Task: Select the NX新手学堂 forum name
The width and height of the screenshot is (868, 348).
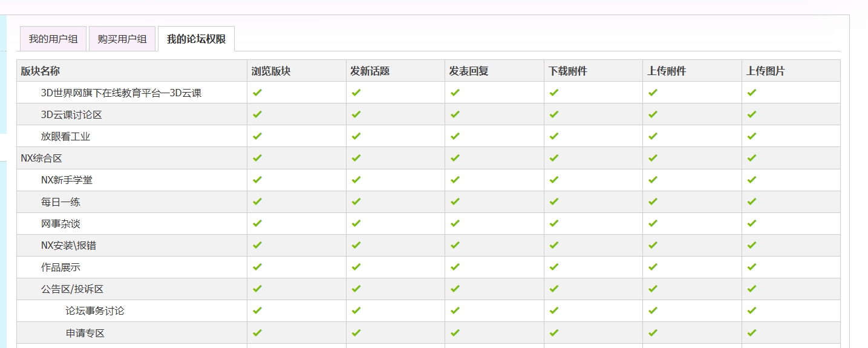Action: [x=67, y=180]
